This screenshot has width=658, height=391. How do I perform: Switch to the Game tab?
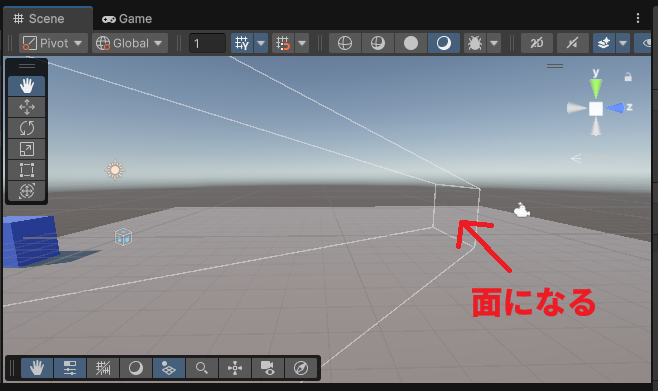[127, 19]
